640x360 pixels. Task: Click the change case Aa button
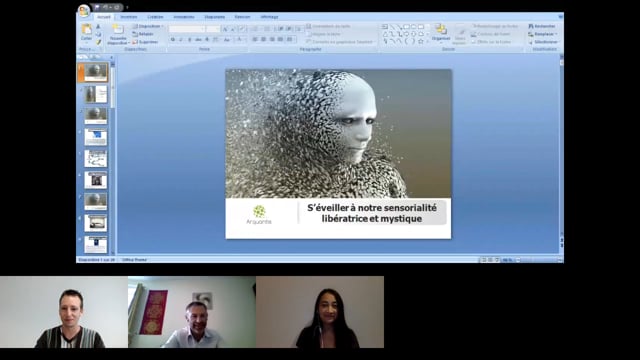[227, 40]
